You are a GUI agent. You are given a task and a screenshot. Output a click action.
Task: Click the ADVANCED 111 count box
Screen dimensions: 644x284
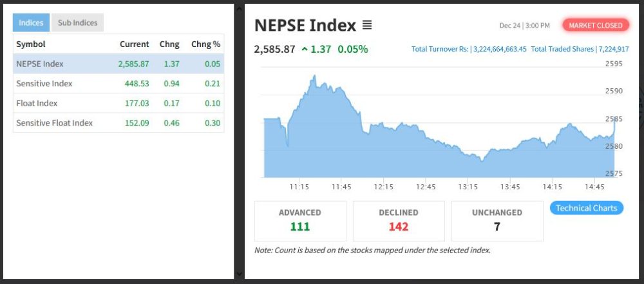[x=300, y=220]
